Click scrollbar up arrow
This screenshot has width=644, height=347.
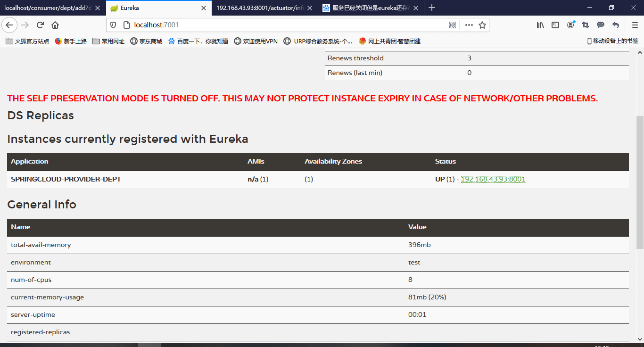click(640, 52)
